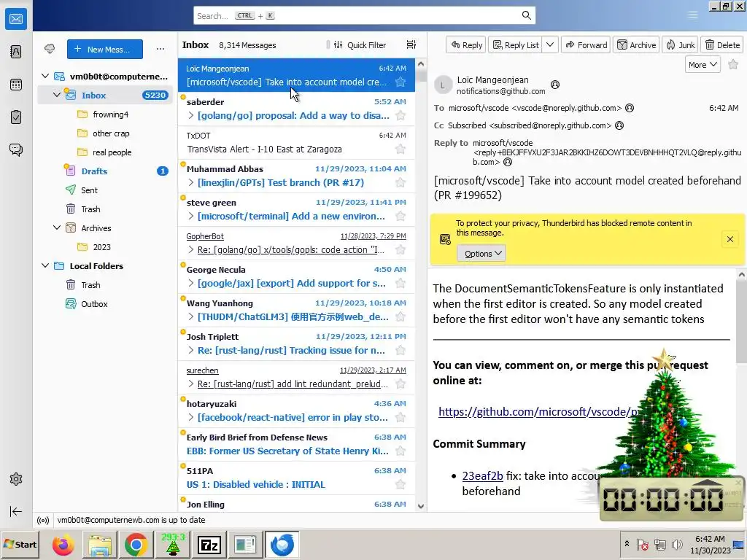Star the Wang Yuanhong message
The width and height of the screenshot is (747, 560).
tap(400, 316)
